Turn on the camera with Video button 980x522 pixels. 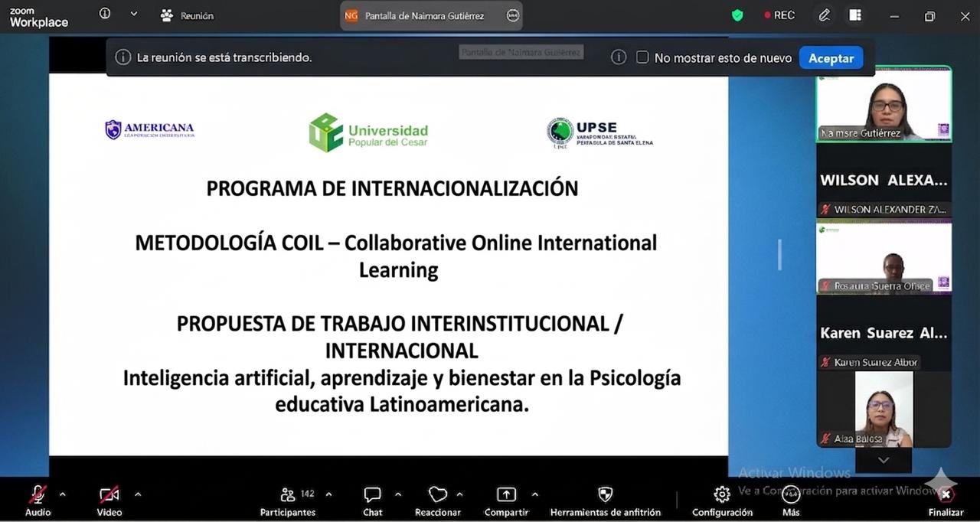(x=109, y=501)
